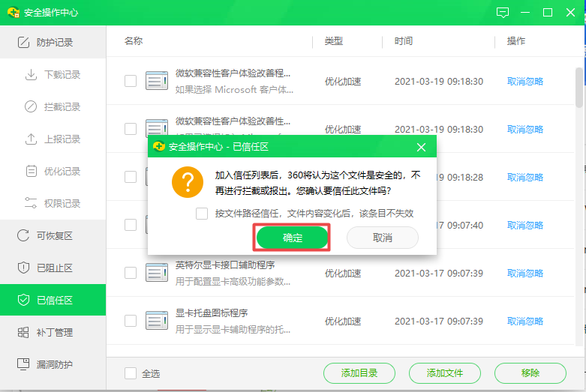The height and width of the screenshot is (392, 586).
Task: Switch to the 可恢复区 tab
Action: click(53, 236)
